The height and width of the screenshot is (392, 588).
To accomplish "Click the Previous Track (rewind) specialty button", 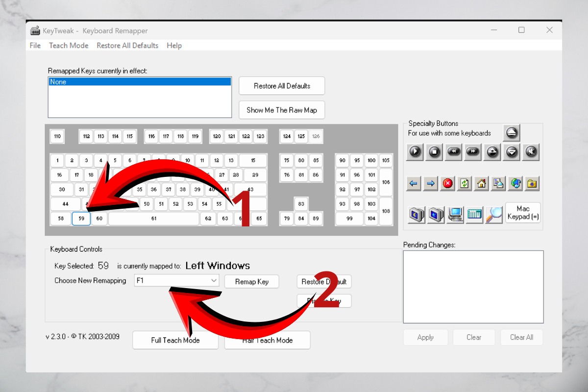I will point(454,152).
